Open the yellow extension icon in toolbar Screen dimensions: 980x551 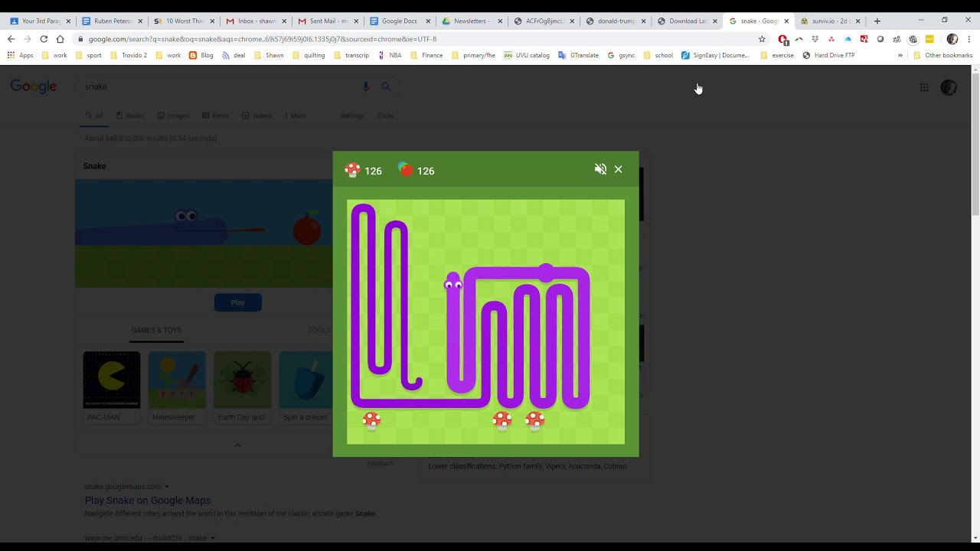click(929, 39)
